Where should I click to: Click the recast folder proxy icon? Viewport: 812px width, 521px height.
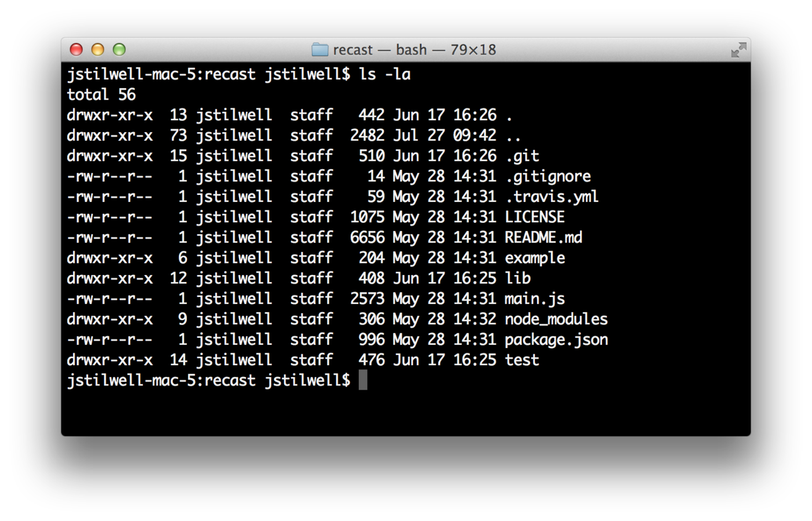coord(319,50)
